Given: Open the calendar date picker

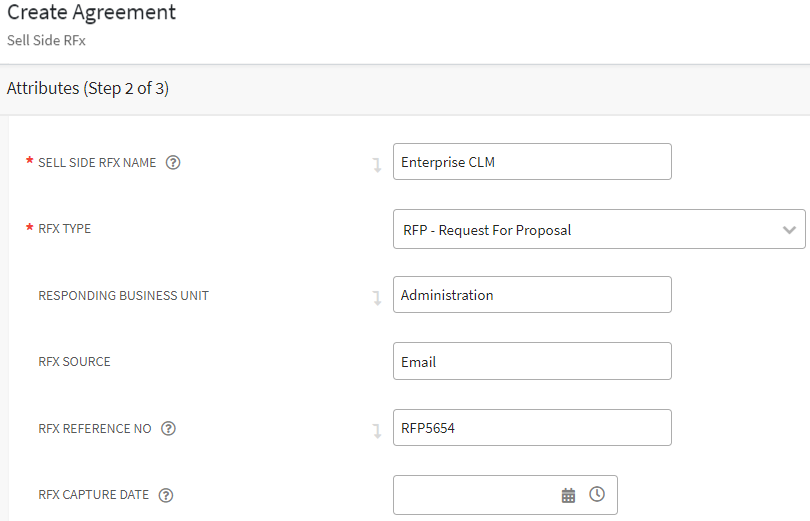Looking at the screenshot, I should 568,495.
